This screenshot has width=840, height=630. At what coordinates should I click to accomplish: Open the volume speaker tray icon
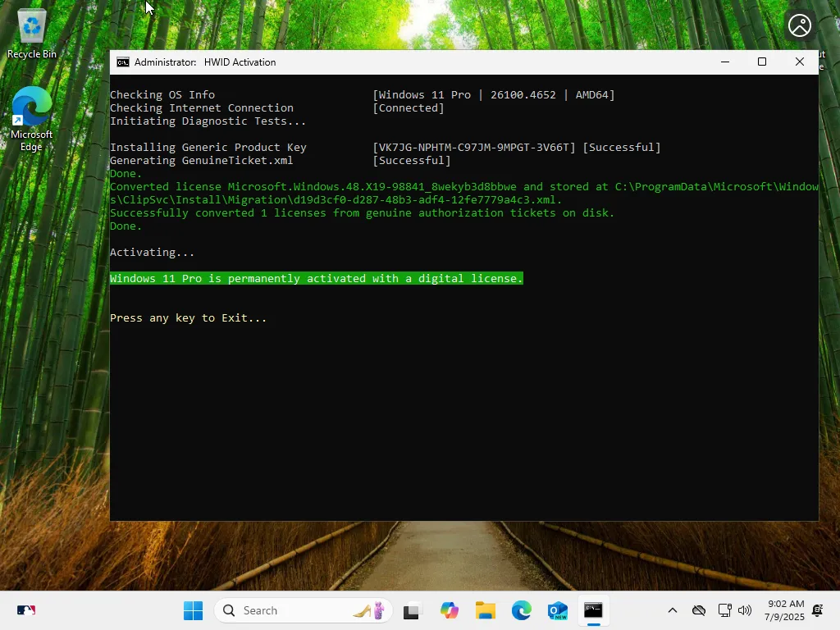(x=745, y=610)
